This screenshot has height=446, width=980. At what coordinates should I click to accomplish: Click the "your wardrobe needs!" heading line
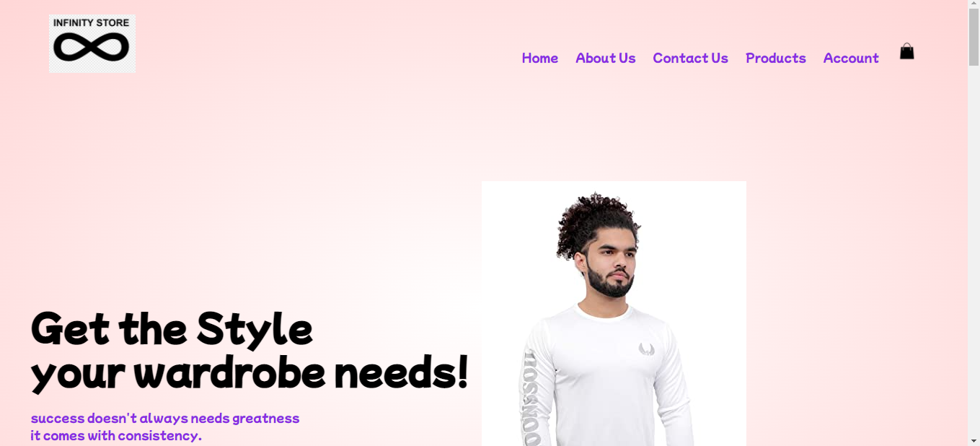pos(250,373)
